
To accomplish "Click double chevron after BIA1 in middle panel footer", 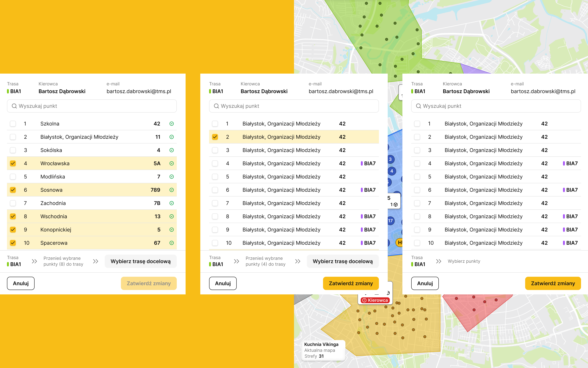I will point(237,261).
